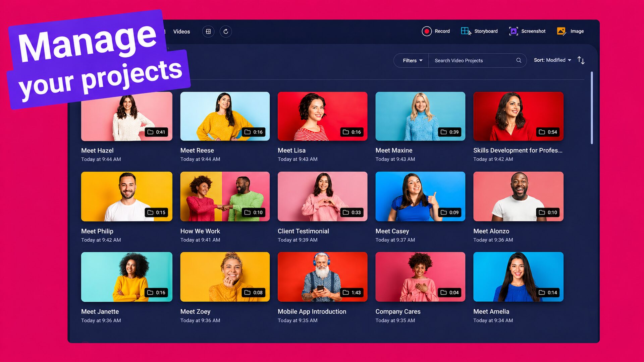Click the red Record icon
Image resolution: width=644 pixels, height=362 pixels.
coord(426,31)
